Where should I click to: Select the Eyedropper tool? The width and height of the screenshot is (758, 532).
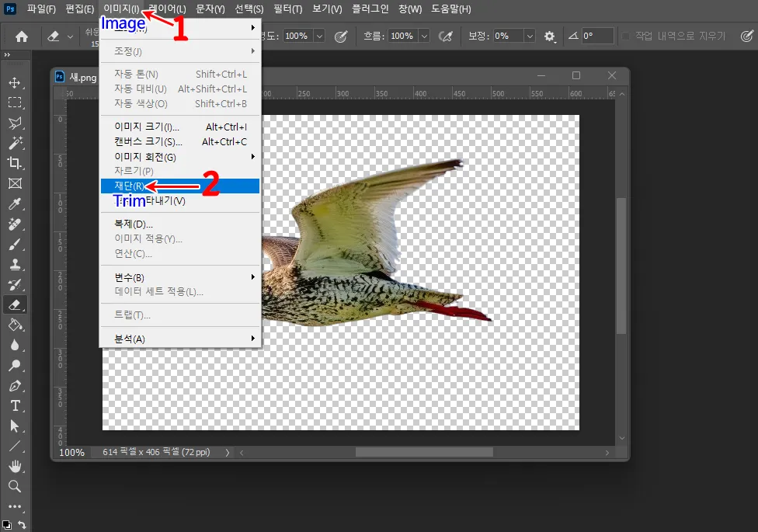tap(15, 203)
